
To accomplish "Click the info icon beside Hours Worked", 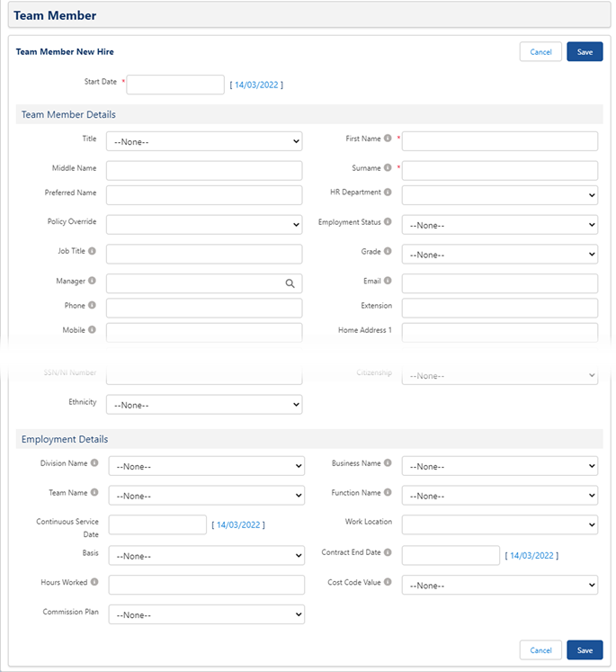I will 94,582.
